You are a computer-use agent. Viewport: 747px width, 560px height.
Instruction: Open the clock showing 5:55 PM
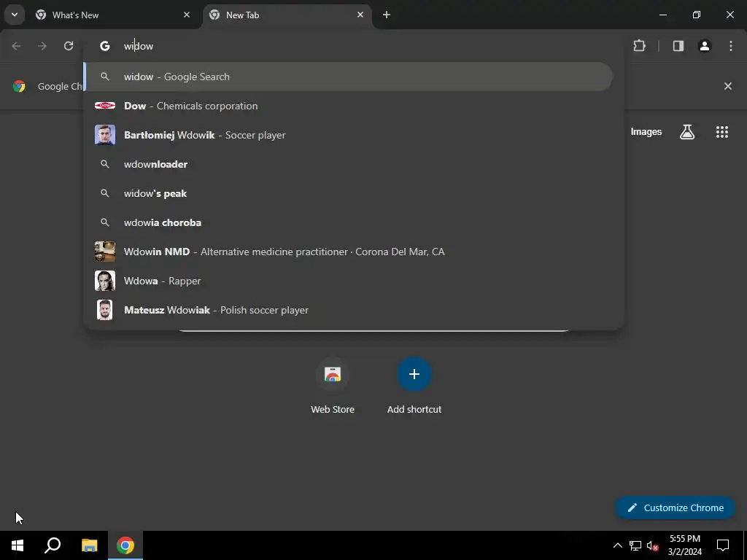(684, 545)
